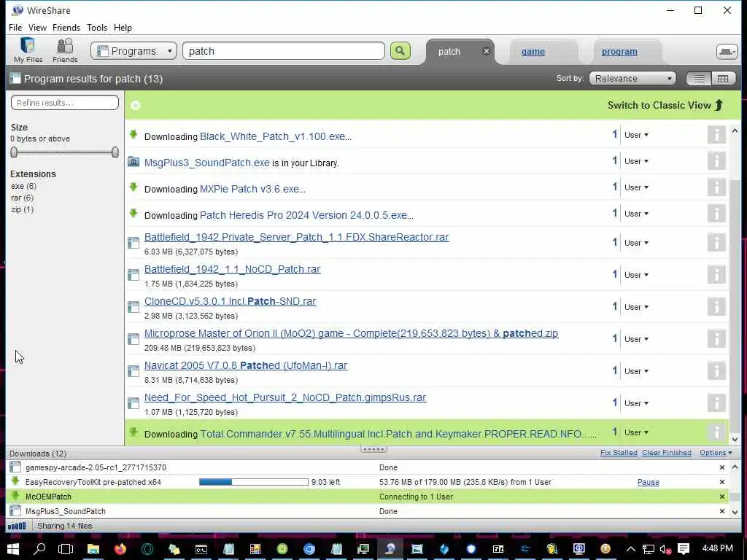Open the Tools menu

tap(97, 28)
